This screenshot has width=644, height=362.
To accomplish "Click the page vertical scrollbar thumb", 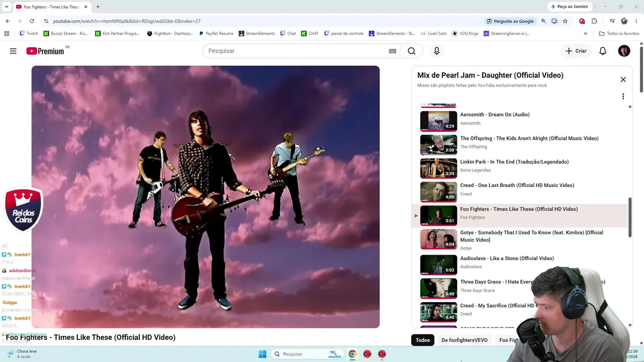I will pos(641,69).
